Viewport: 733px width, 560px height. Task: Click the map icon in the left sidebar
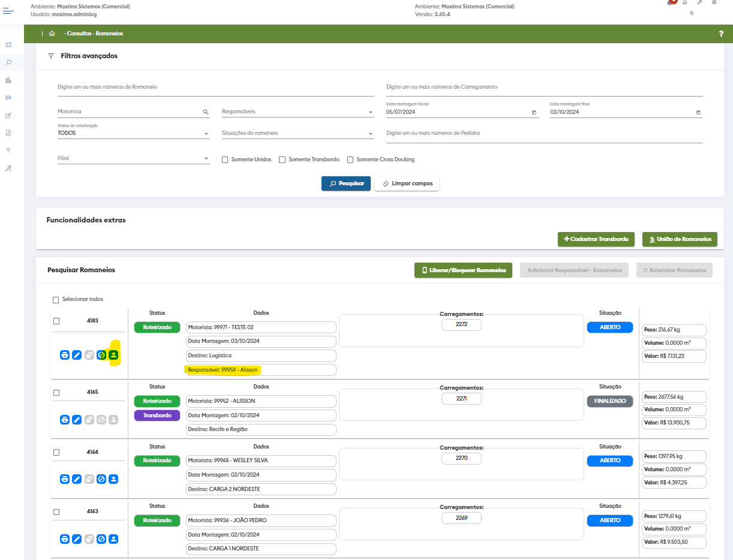coord(8,45)
